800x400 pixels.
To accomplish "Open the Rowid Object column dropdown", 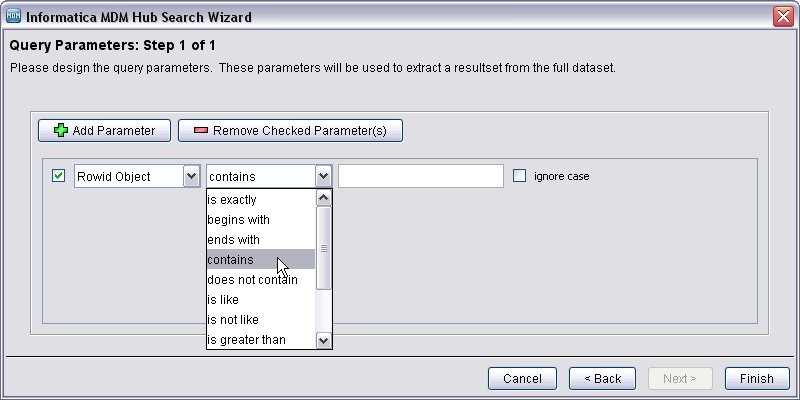I will (x=191, y=177).
